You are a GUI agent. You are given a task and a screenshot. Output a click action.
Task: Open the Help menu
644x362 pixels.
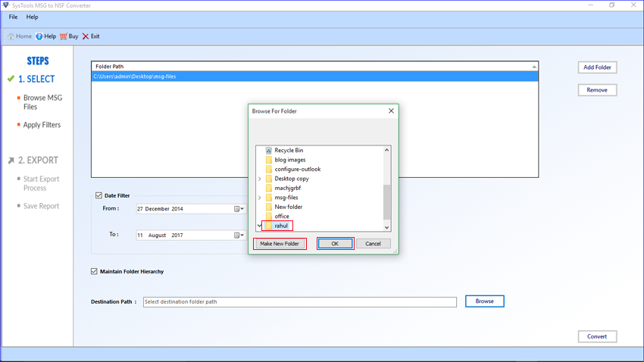point(32,17)
